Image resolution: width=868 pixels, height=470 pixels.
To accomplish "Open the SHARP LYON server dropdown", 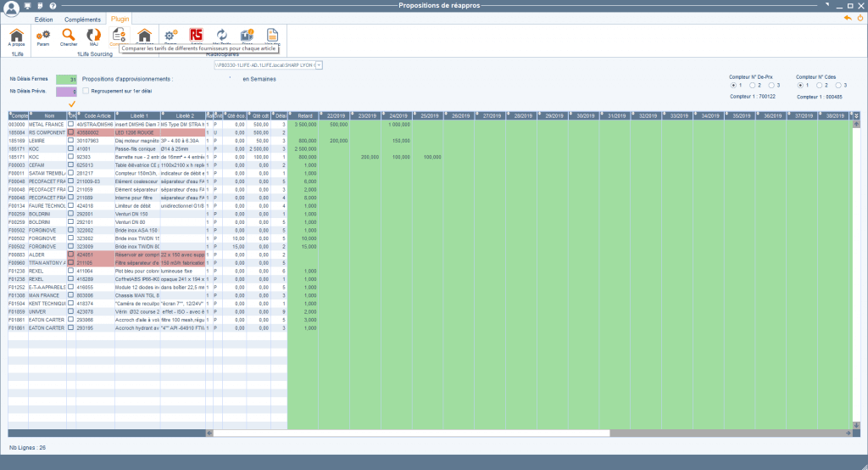I will coord(319,64).
